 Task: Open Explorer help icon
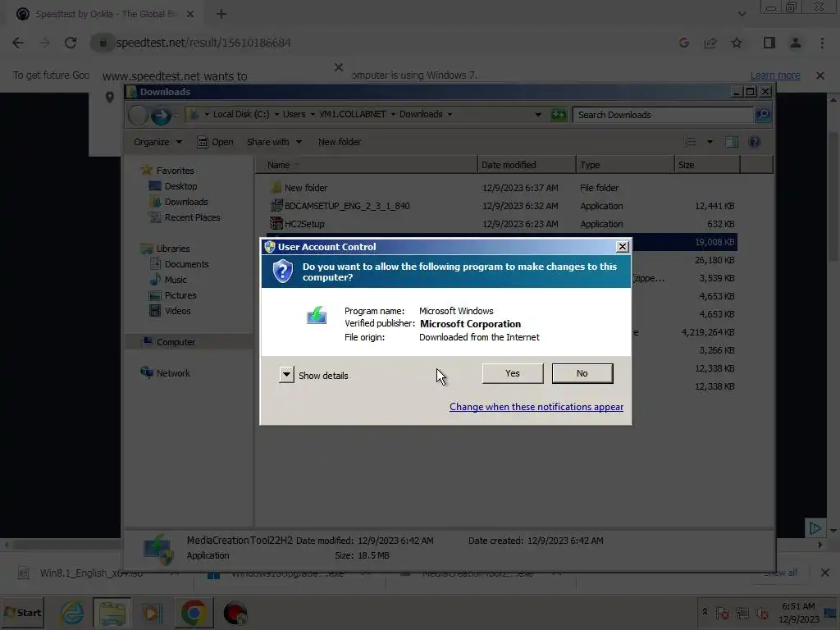pyautogui.click(x=755, y=142)
